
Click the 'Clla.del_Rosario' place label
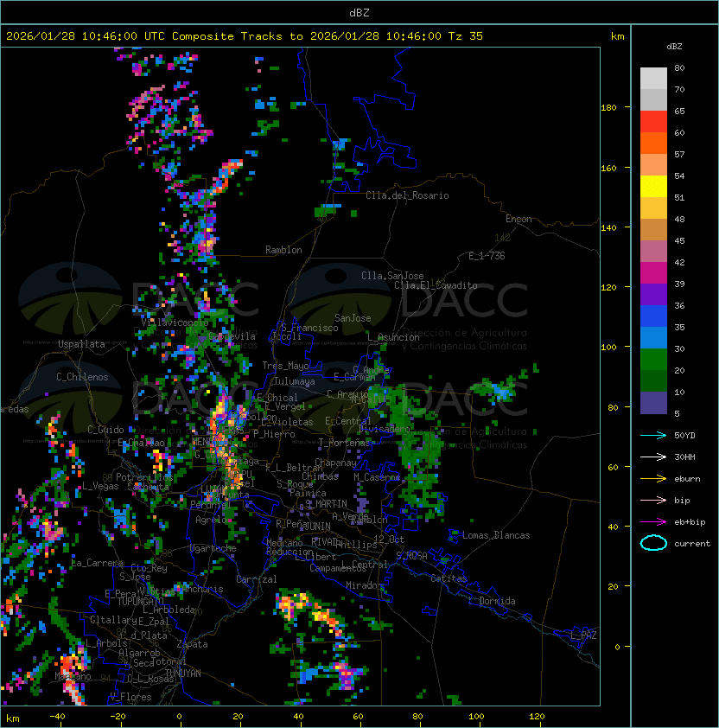(x=407, y=195)
